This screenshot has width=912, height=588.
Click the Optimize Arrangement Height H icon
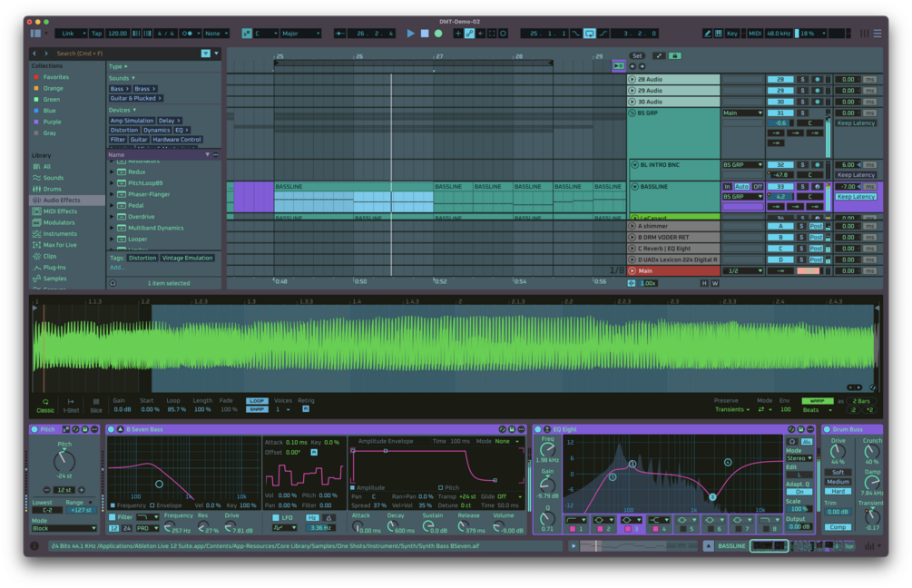click(x=704, y=283)
